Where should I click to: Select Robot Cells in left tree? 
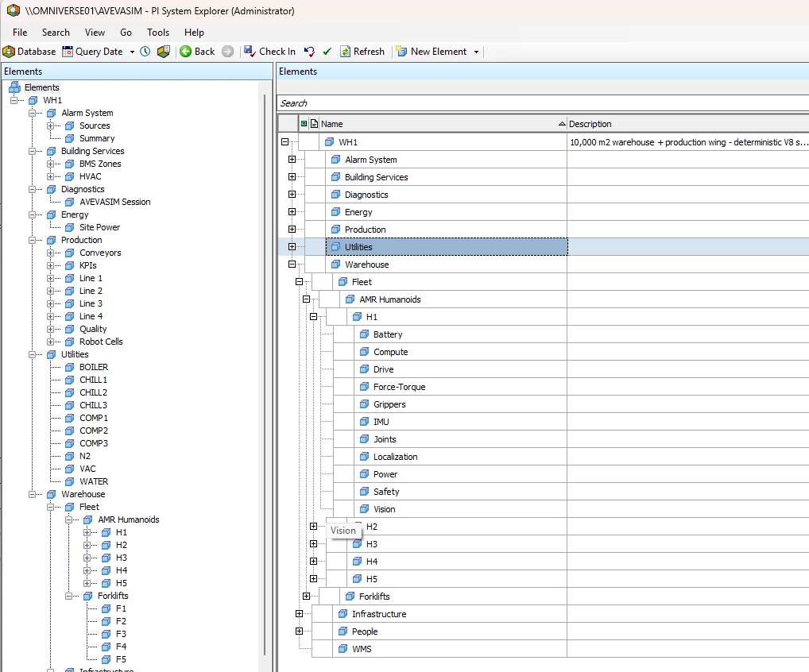(x=101, y=342)
